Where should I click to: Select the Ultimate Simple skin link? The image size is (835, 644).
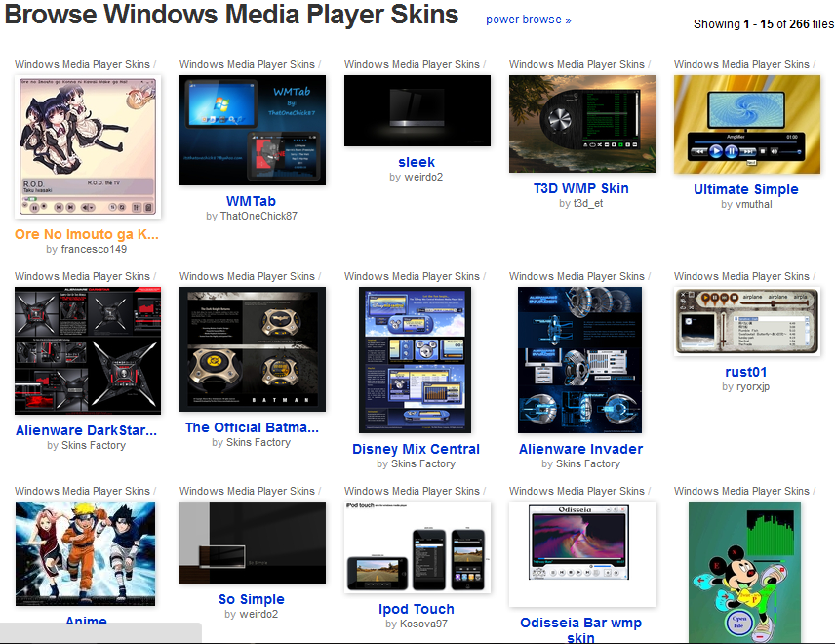pyautogui.click(x=745, y=189)
